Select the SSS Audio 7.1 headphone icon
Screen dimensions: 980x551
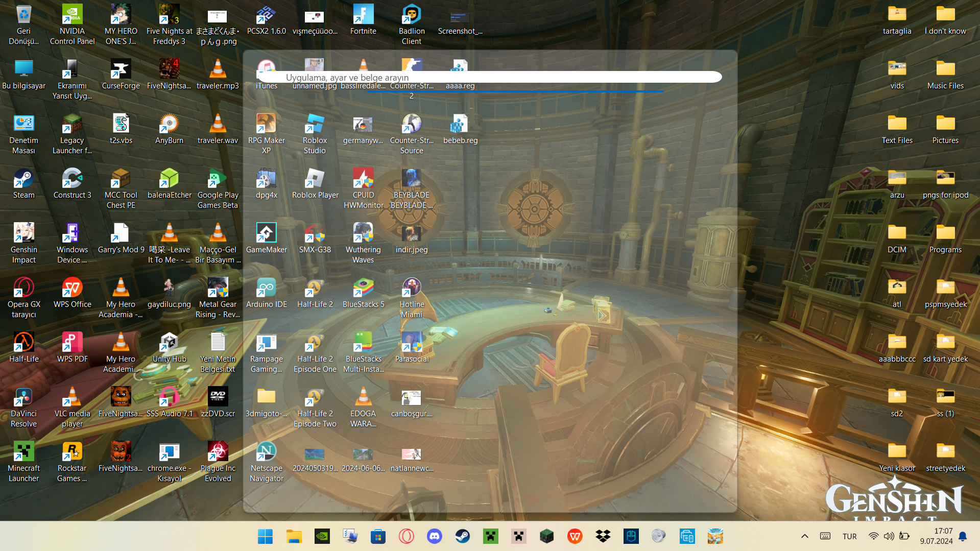(169, 402)
